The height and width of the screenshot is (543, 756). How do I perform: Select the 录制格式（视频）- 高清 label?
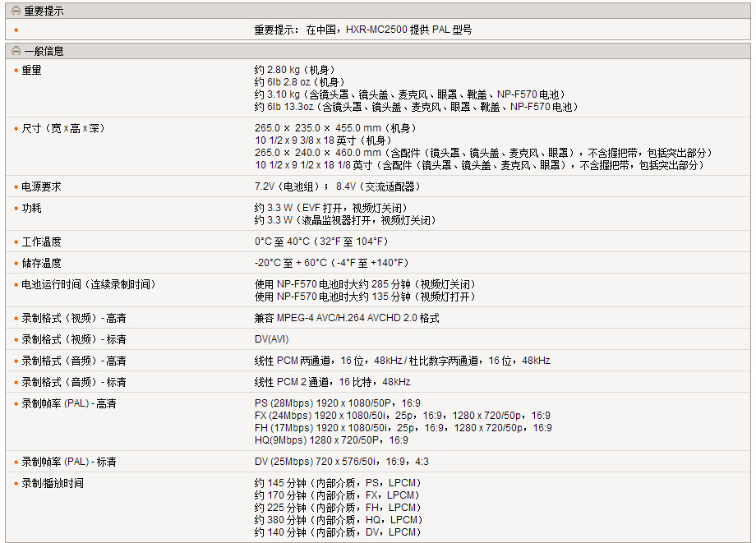(x=74, y=318)
